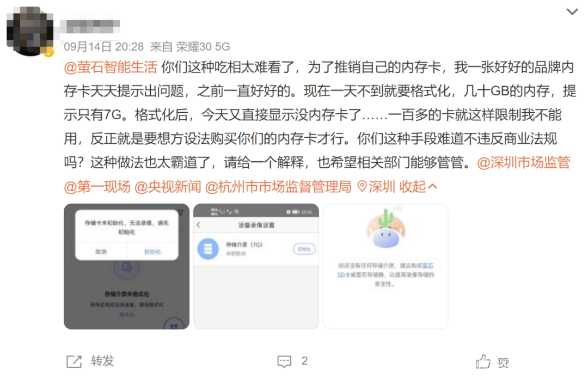This screenshot has width=588, height=378.
Task: Open the comments bubble icon
Action: [x=284, y=362]
